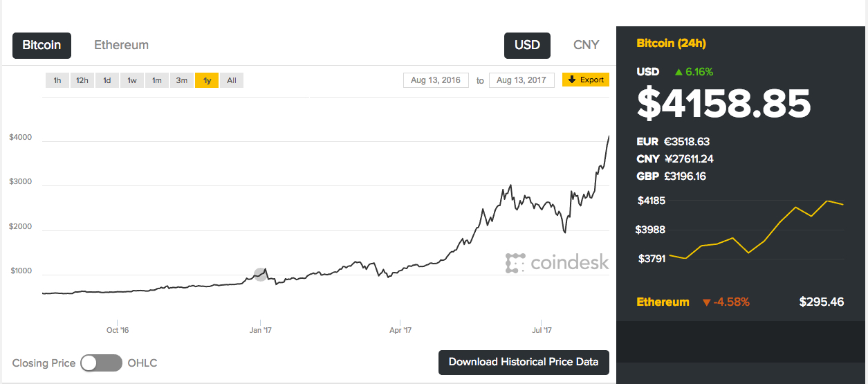Click Download Historical Price Data button

coord(524,362)
